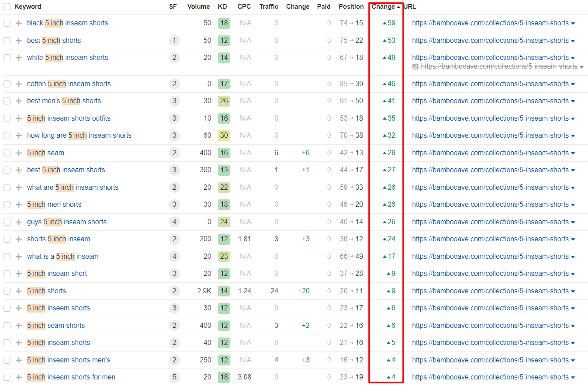The width and height of the screenshot is (588, 386).
Task: Sort the table by the Volume column header
Action: pyautogui.click(x=198, y=7)
